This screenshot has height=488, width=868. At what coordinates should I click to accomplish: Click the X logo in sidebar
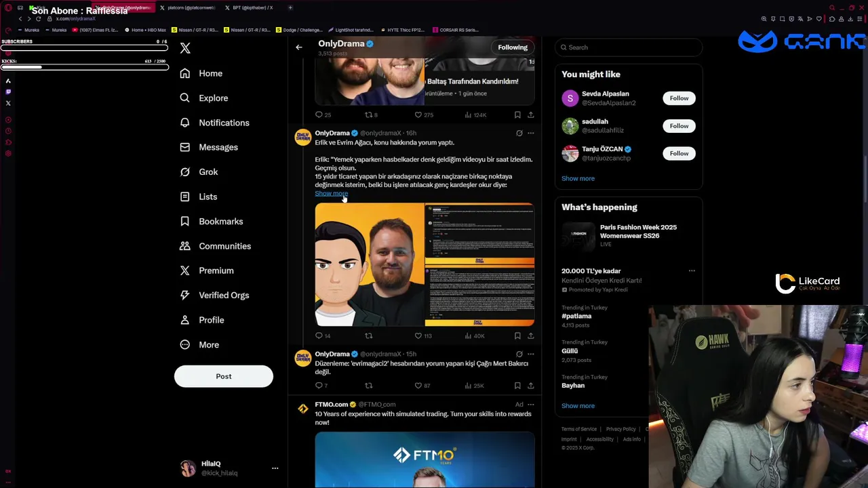point(185,48)
